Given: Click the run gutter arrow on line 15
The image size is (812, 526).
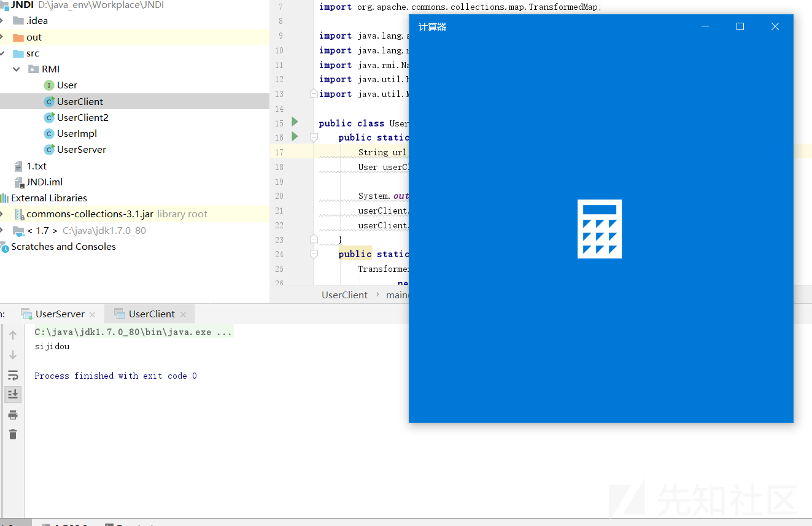Looking at the screenshot, I should pyautogui.click(x=295, y=122).
